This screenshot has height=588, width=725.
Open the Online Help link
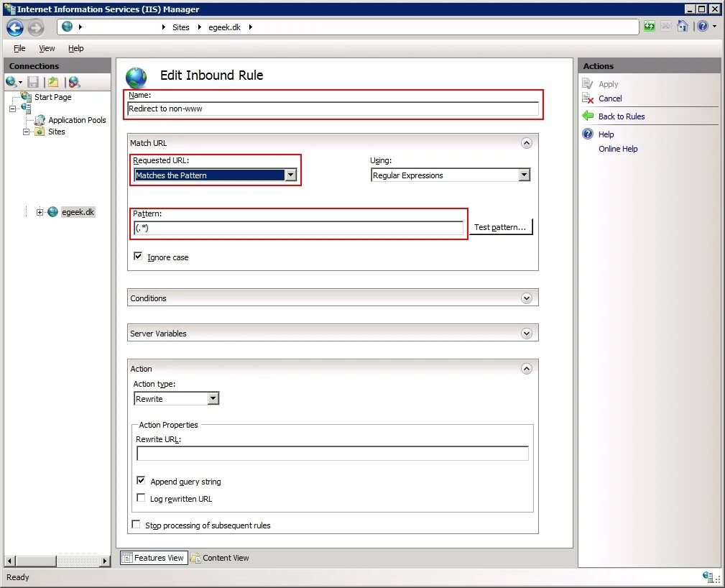[x=618, y=149]
